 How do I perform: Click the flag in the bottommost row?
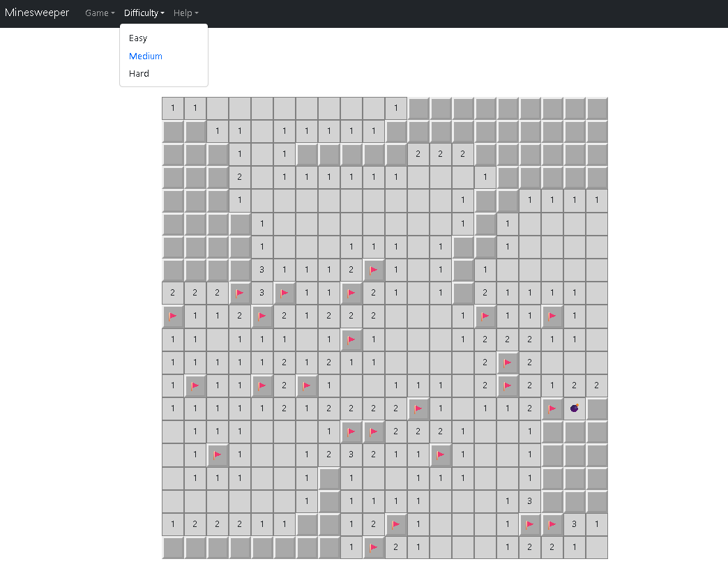[x=374, y=547]
